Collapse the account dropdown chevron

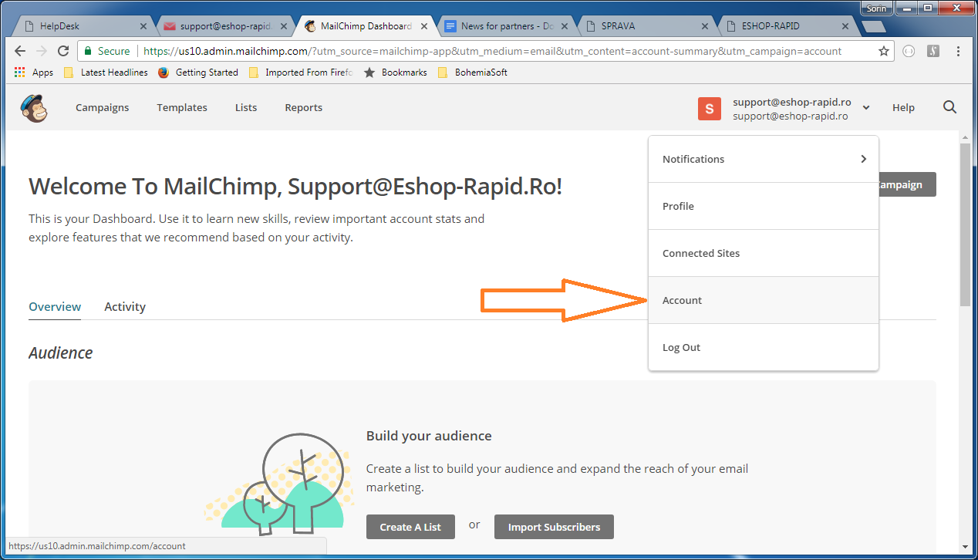pos(866,108)
